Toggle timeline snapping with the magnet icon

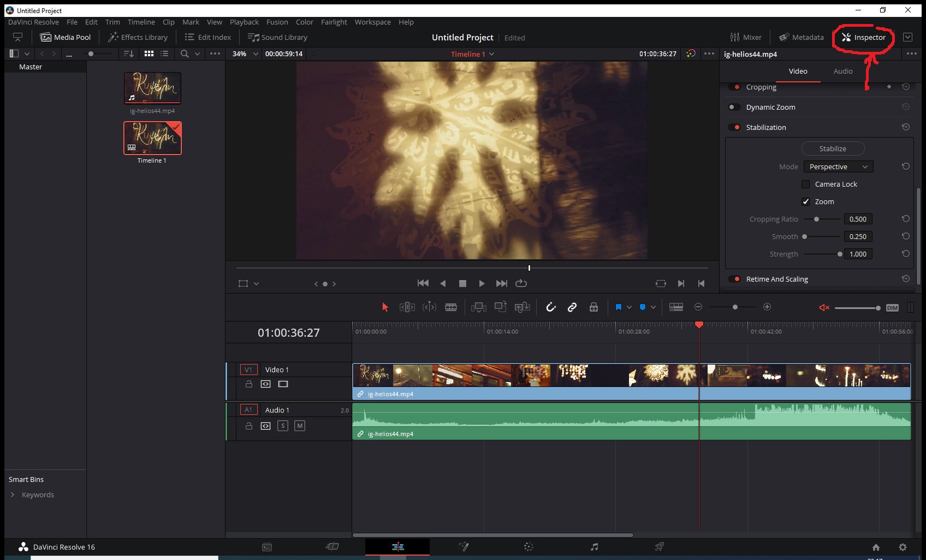550,307
